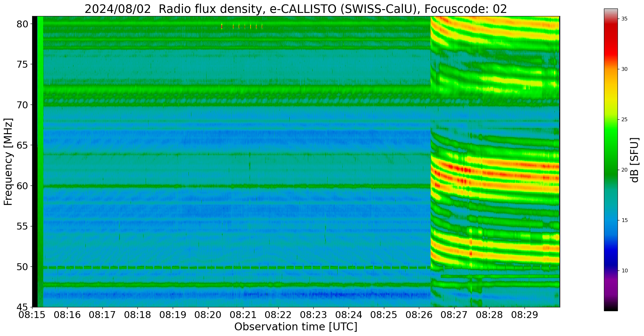Viewport: 644px width, 336px height.
Task: Click the 75 MHz frequency tick label
Action: coord(22,65)
